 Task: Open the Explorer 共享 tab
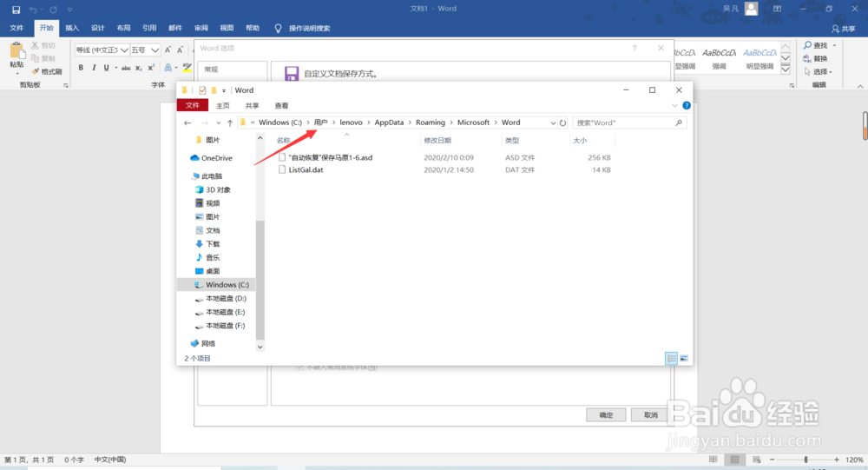click(252, 105)
